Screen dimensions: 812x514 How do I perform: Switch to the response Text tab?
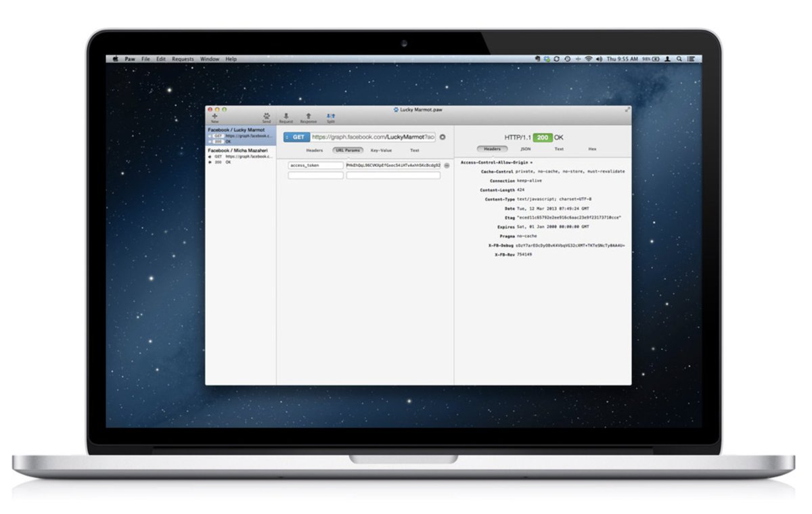(x=559, y=149)
